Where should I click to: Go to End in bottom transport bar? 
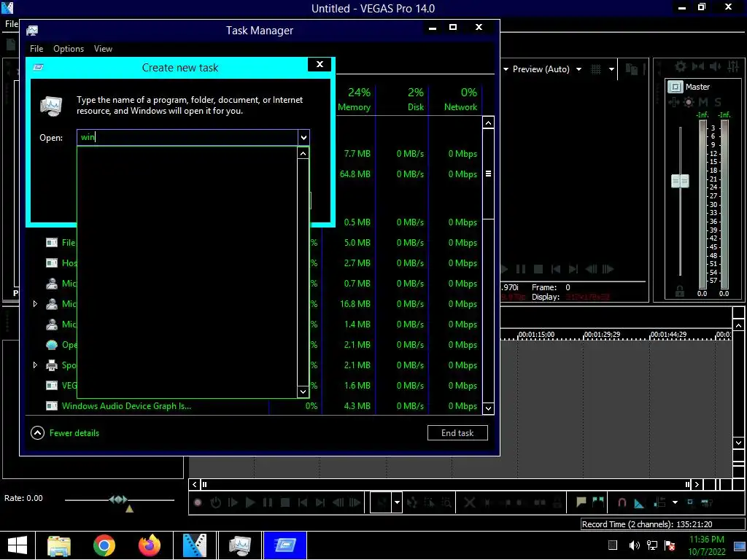coord(320,502)
